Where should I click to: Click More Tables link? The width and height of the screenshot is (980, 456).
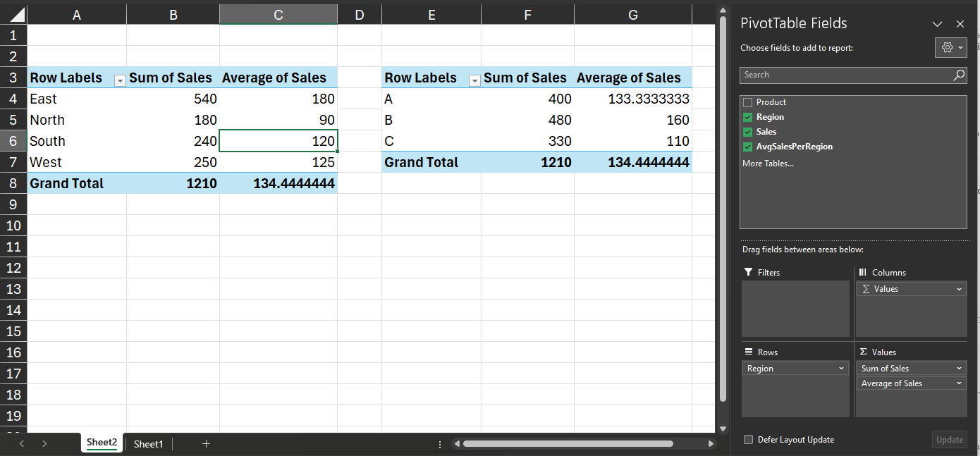coord(768,164)
